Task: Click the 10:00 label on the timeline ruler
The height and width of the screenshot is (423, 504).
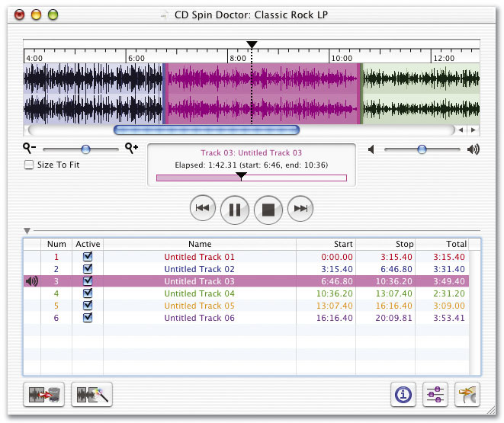Action: pyautogui.click(x=342, y=58)
